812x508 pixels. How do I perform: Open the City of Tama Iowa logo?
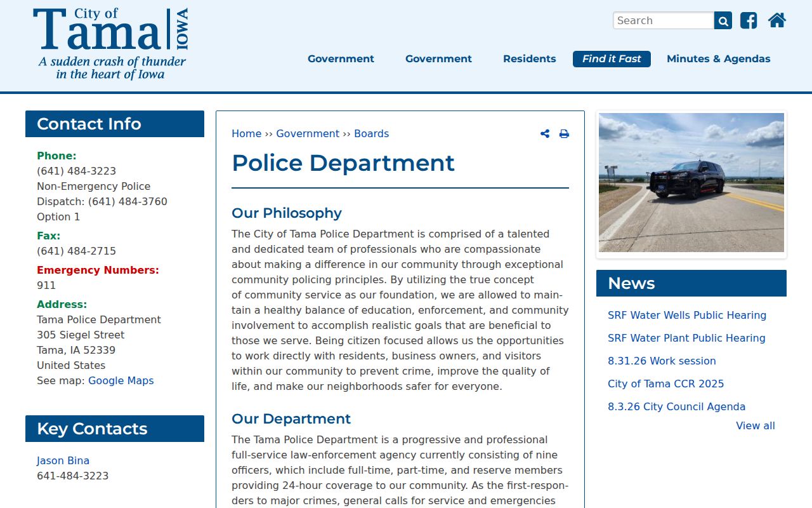pos(111,44)
